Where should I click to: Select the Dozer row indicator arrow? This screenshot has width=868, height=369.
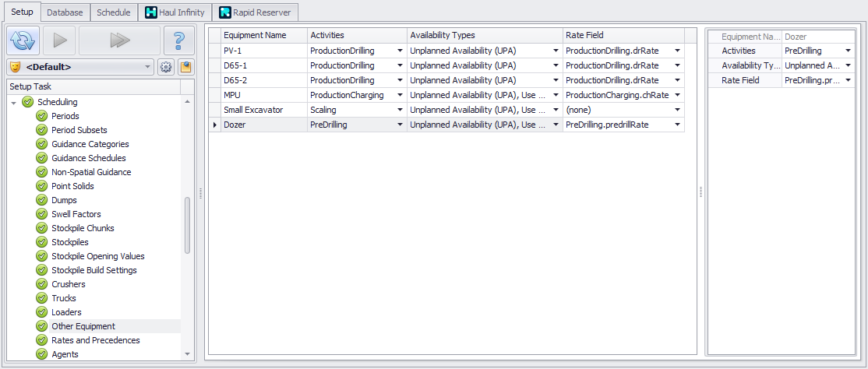tap(215, 125)
